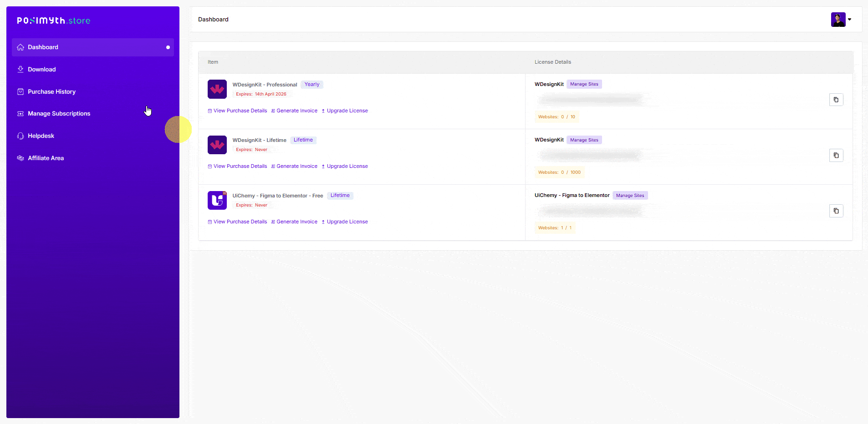
Task: Expand the profile dropdown arrow
Action: pyautogui.click(x=850, y=20)
